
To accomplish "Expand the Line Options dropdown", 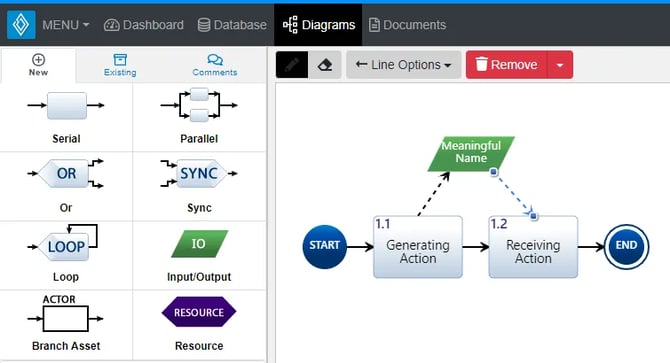I will 403,65.
